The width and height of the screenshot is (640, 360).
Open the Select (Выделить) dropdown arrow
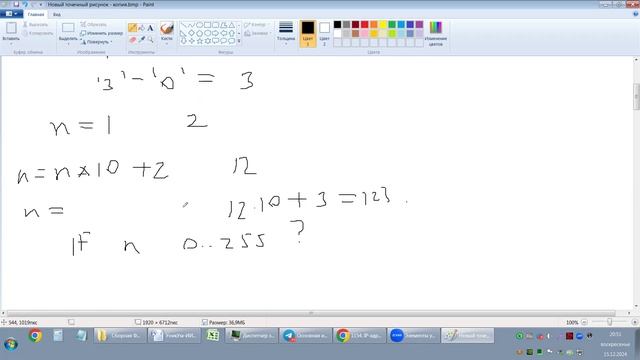point(68,43)
